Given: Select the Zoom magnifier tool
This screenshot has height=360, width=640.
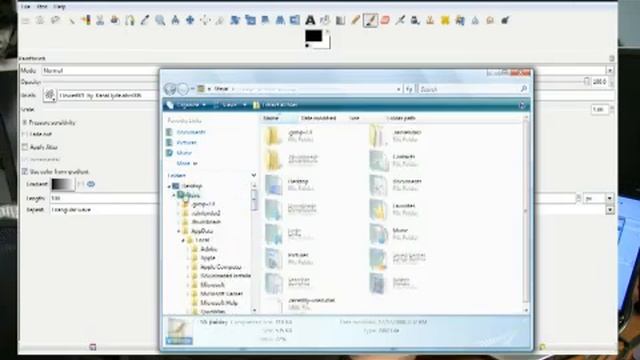Looking at the screenshot, I should pos(160,20).
